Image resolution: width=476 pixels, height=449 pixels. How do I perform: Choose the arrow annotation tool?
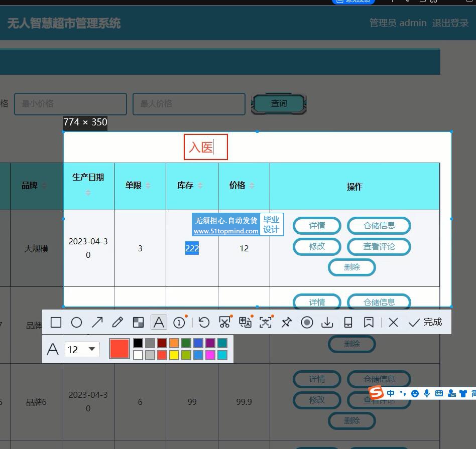[x=97, y=323]
